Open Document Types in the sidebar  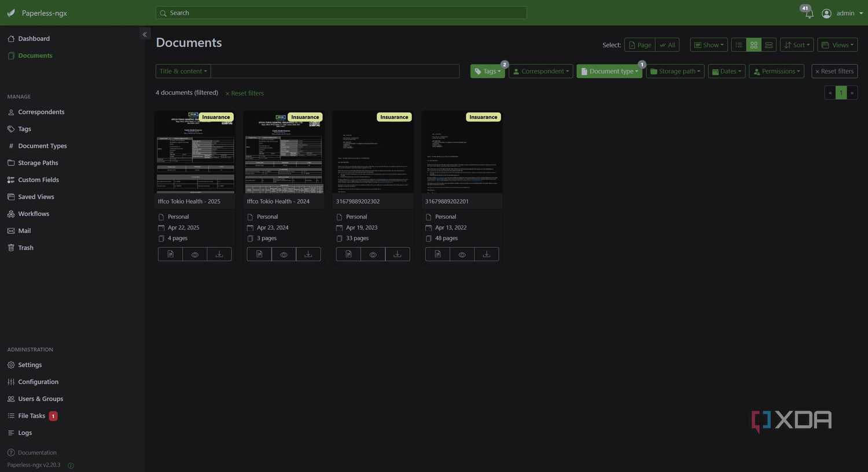click(x=42, y=146)
